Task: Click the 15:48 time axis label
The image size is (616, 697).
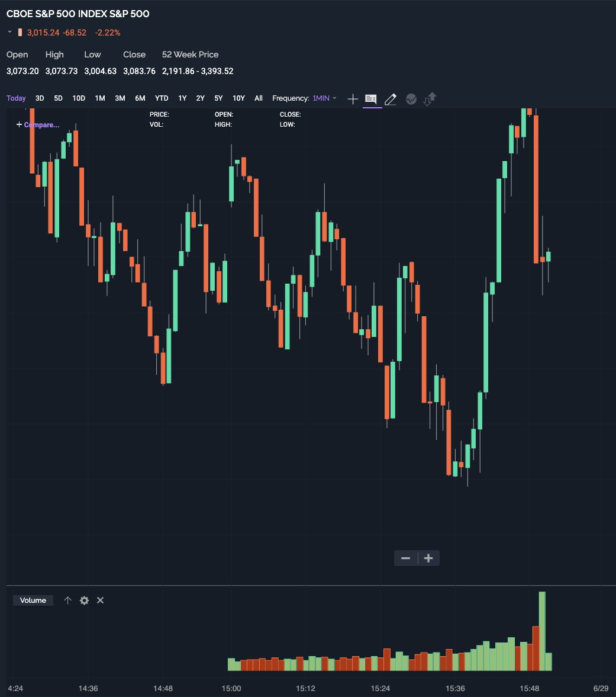Action: click(530, 688)
